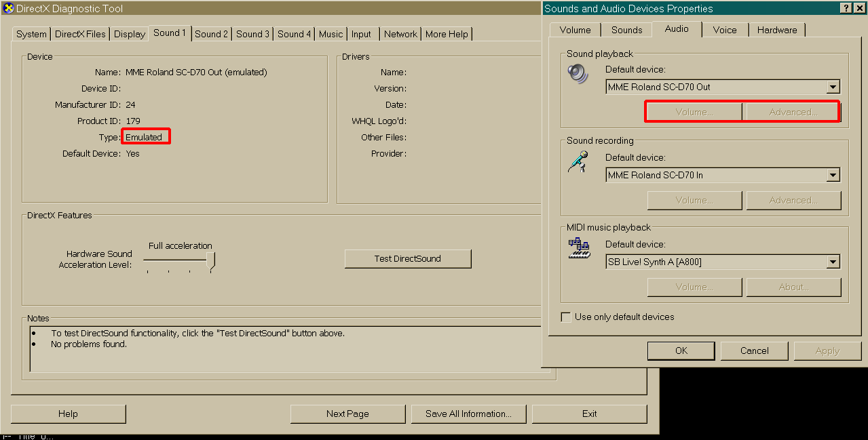Viewport: 868px width, 440px height.
Task: Open the Sound 2 tab
Action: point(211,34)
